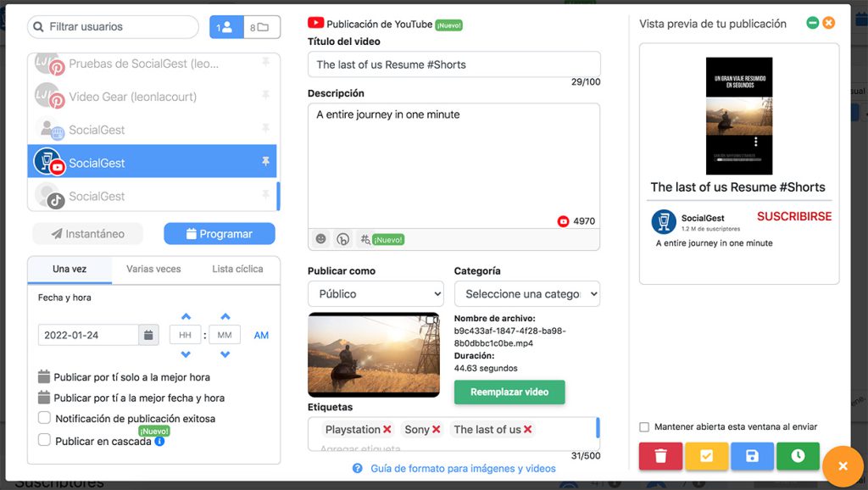Toggle AM/PM selector
This screenshot has width=868, height=490.
coord(261,335)
